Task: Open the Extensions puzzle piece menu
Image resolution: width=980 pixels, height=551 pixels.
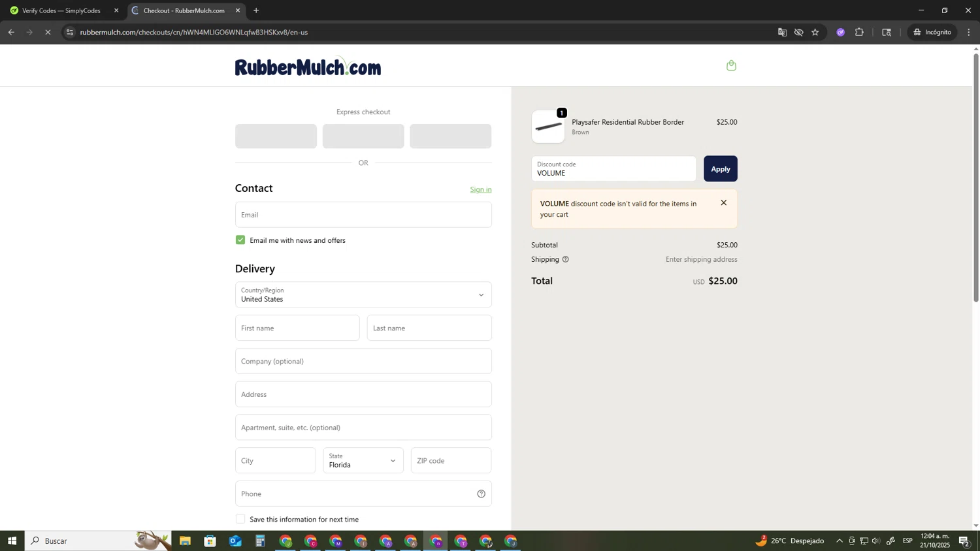Action: [859, 32]
